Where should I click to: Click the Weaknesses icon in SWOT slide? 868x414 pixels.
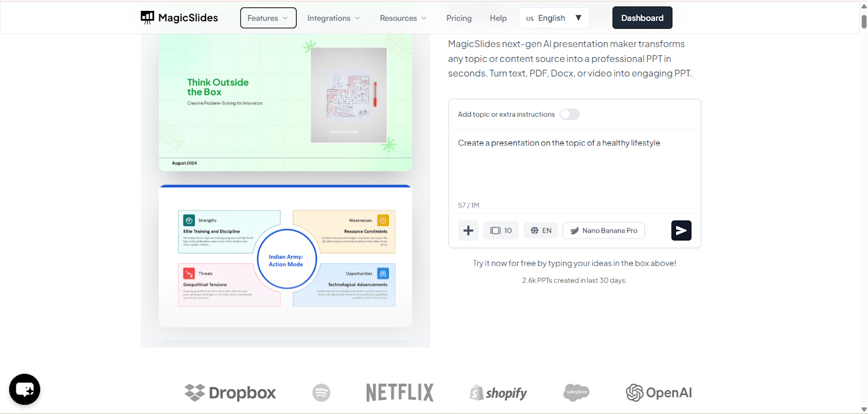383,220
